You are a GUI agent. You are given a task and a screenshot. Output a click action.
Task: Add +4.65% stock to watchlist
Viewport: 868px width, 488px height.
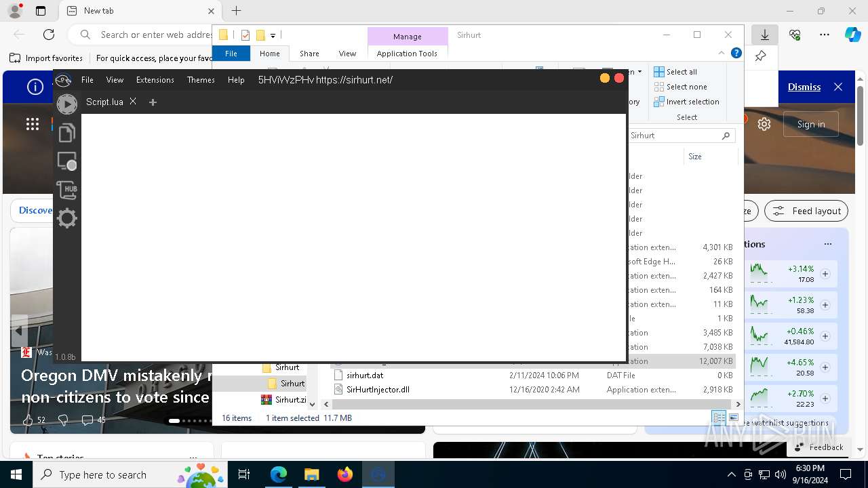coord(825,367)
